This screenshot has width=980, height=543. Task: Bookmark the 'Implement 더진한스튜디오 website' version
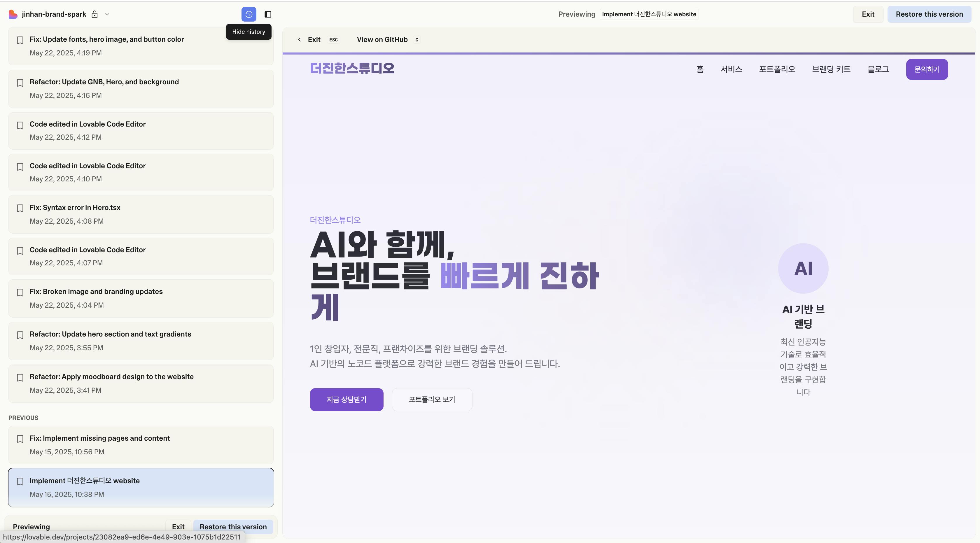click(x=20, y=481)
